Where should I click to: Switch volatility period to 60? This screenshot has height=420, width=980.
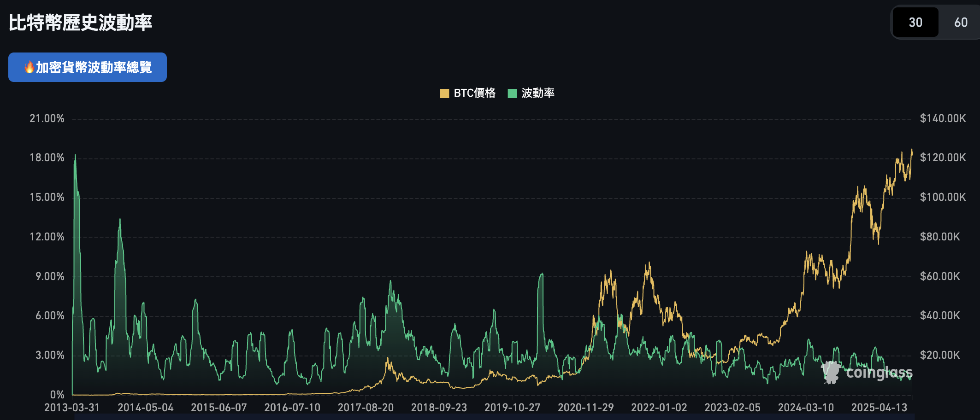coord(960,22)
